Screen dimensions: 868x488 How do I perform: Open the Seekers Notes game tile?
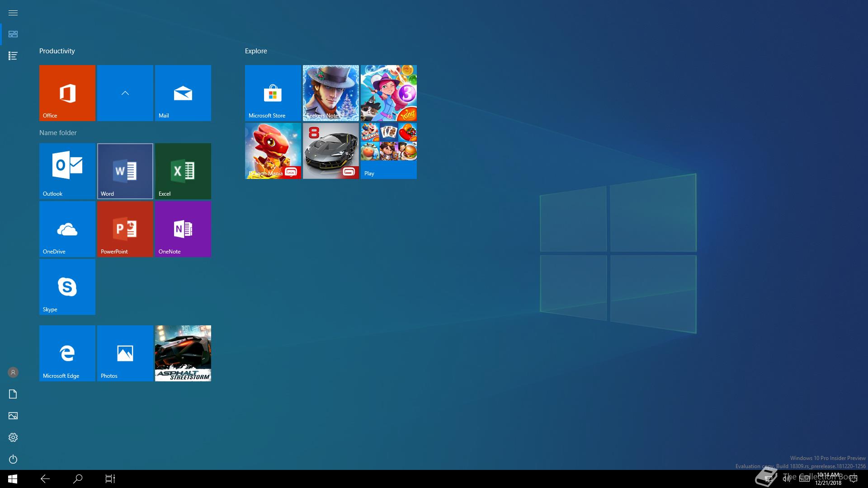pos(331,93)
